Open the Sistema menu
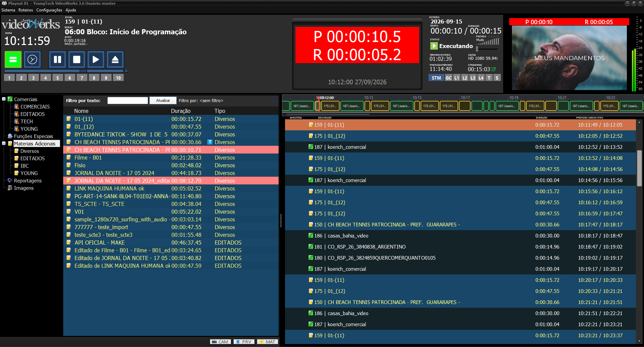Image resolution: width=644 pixels, height=347 pixels. coord(8,10)
